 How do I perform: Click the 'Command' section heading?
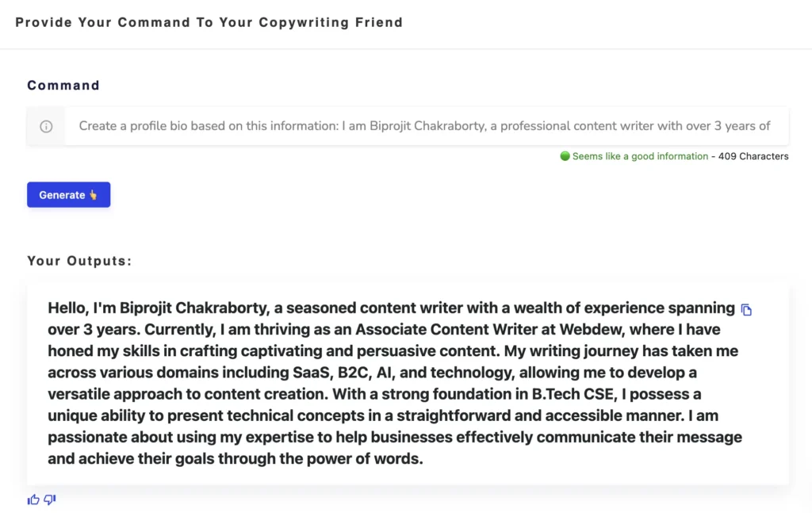[63, 86]
